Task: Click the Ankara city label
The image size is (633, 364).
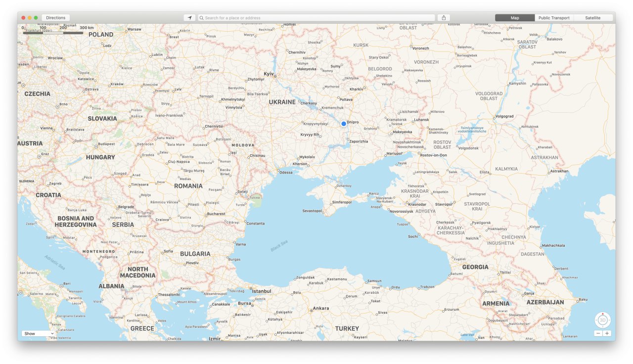Action: click(x=321, y=308)
